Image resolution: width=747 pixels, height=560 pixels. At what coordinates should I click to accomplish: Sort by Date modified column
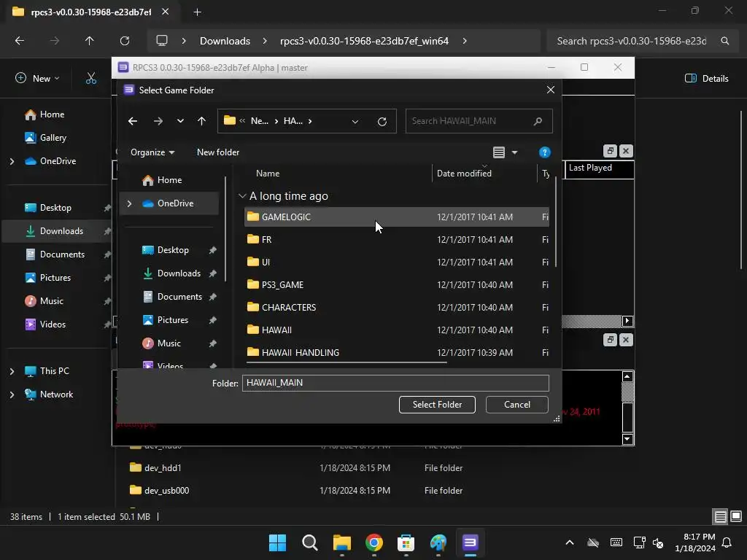tap(464, 174)
